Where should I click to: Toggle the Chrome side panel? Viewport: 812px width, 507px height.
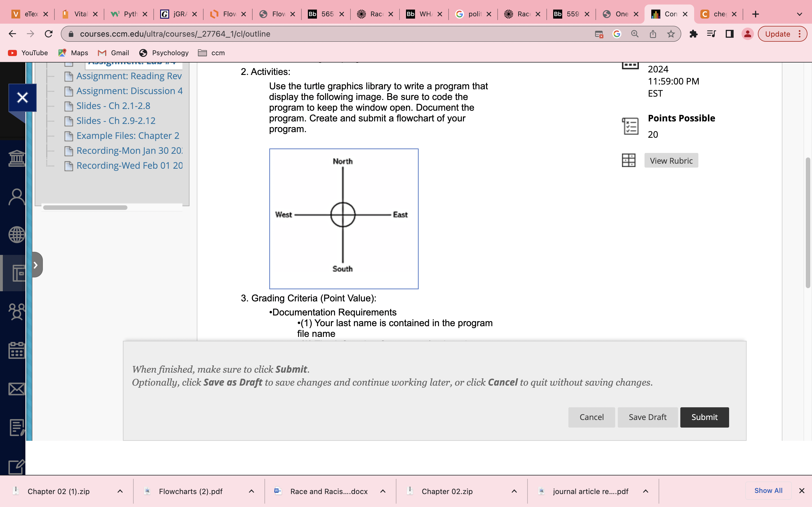729,34
